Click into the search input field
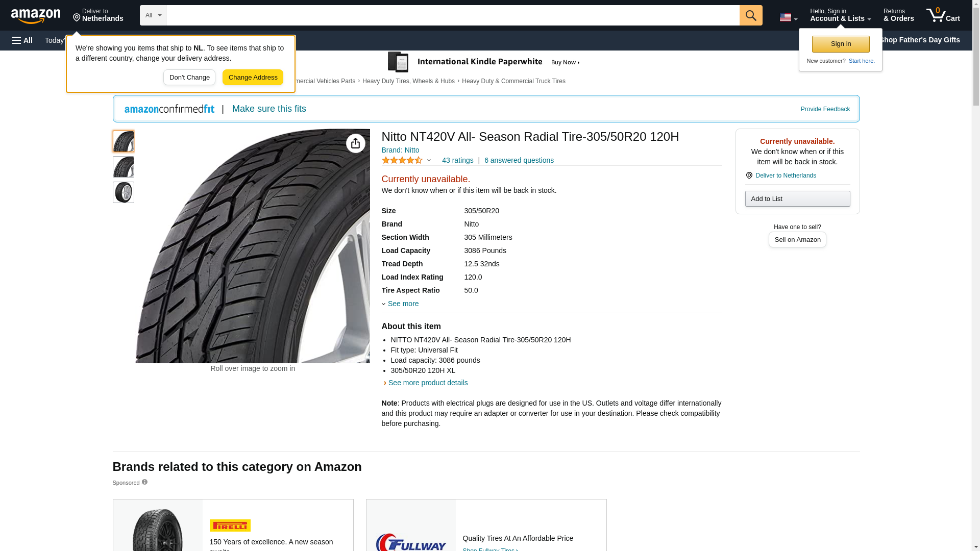The image size is (980, 551). pyautogui.click(x=452, y=15)
